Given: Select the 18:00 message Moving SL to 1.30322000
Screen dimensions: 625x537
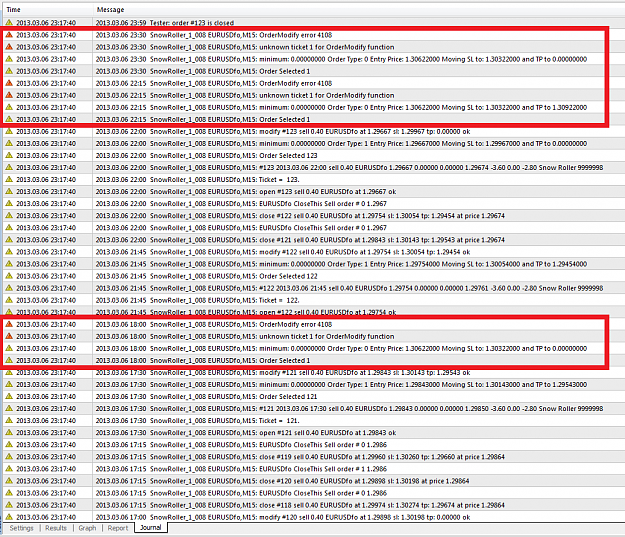Looking at the screenshot, I should tap(341, 348).
